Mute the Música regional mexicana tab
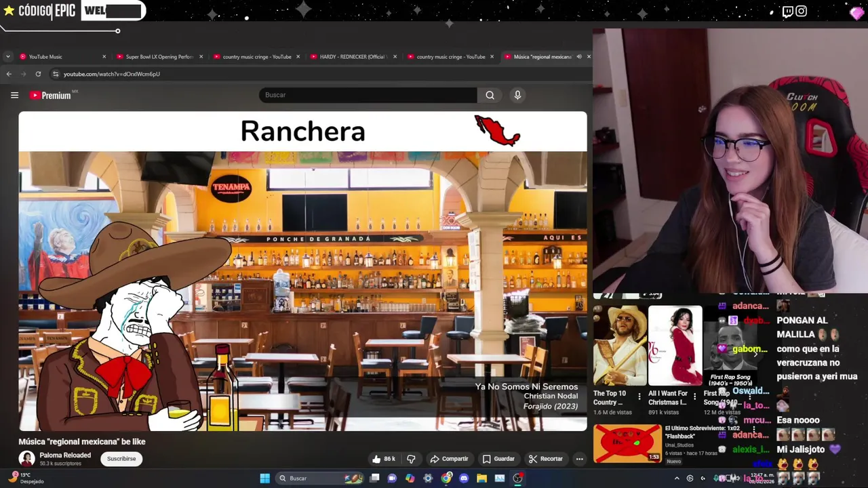Viewport: 868px width, 488px height. pos(579,57)
